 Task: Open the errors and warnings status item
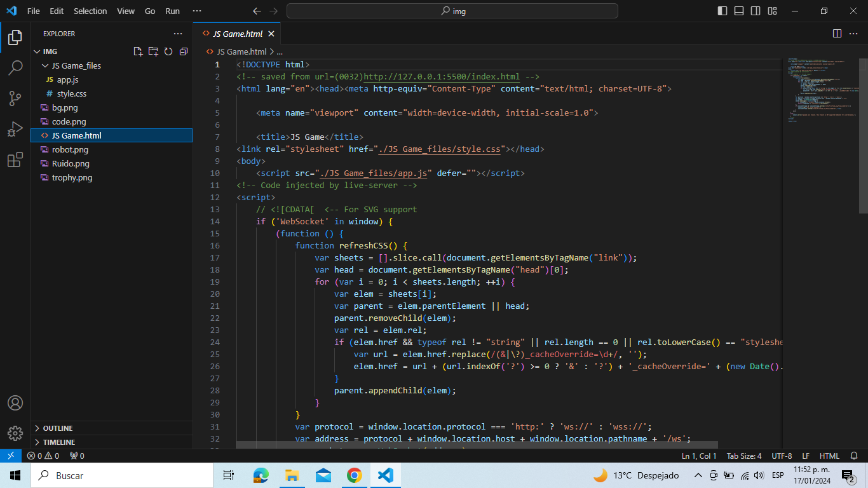[x=43, y=456]
